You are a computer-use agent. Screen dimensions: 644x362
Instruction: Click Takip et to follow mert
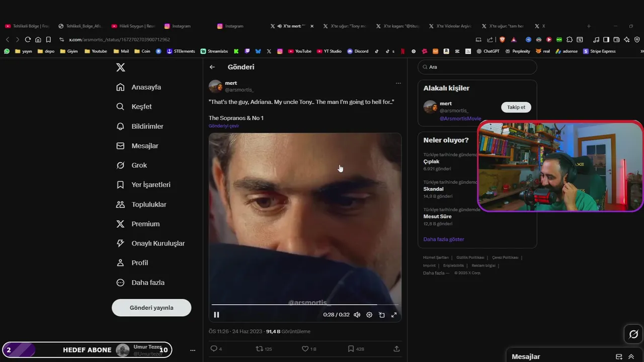516,107
